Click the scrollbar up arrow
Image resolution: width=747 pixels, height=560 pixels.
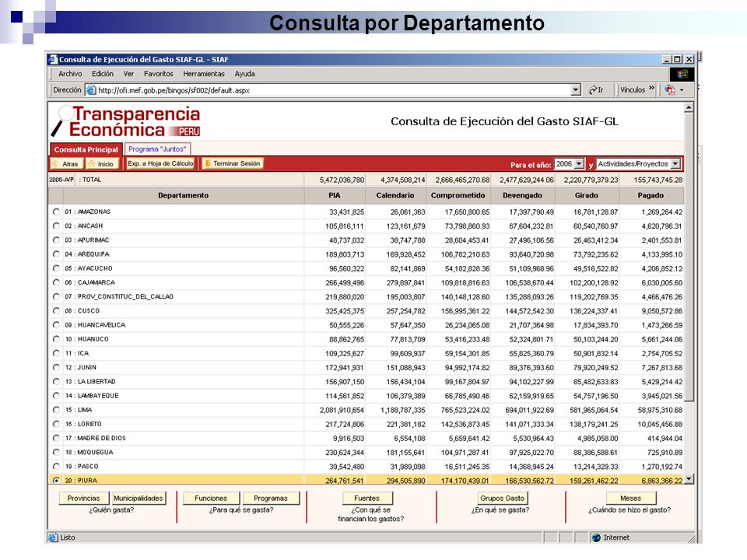click(689, 108)
